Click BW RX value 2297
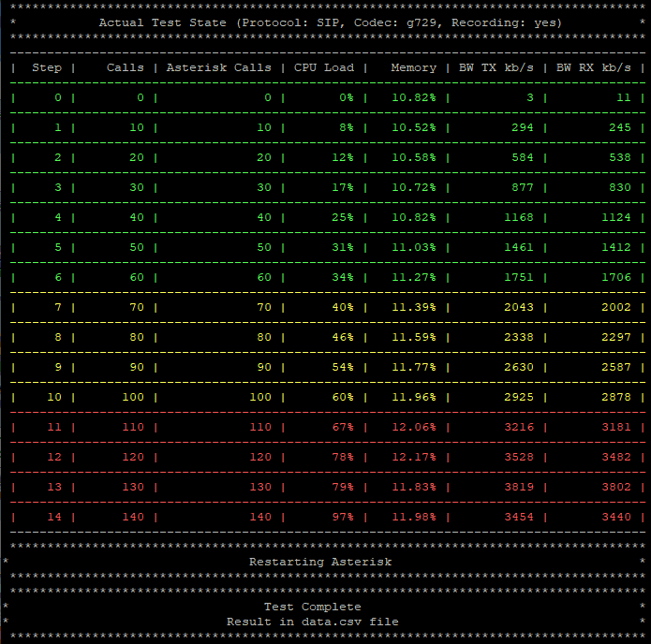 pos(616,337)
